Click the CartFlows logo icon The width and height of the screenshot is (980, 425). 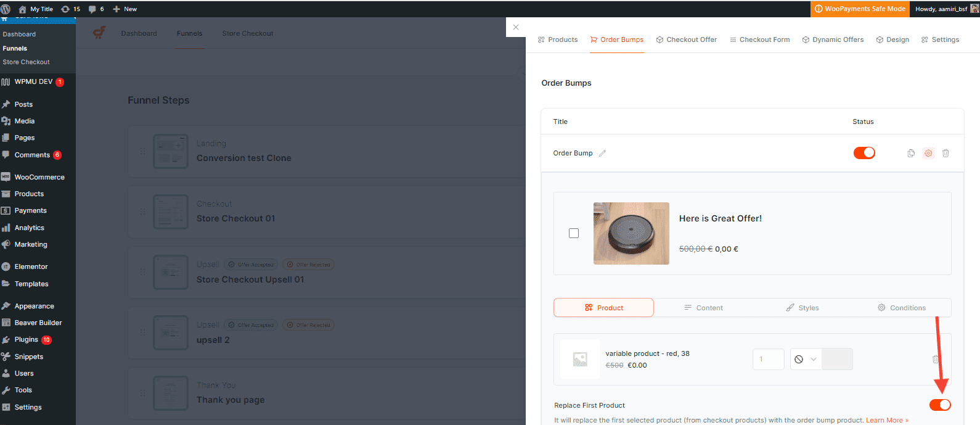[x=99, y=33]
